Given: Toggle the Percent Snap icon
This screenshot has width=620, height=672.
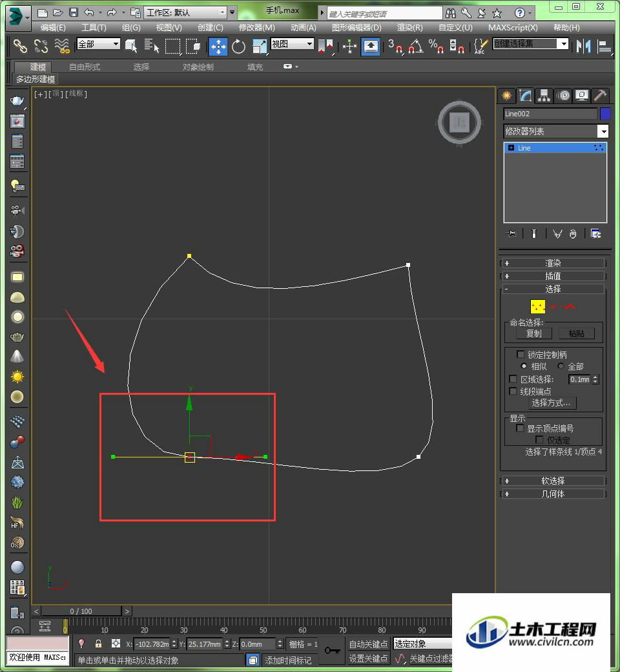Looking at the screenshot, I should 436,46.
